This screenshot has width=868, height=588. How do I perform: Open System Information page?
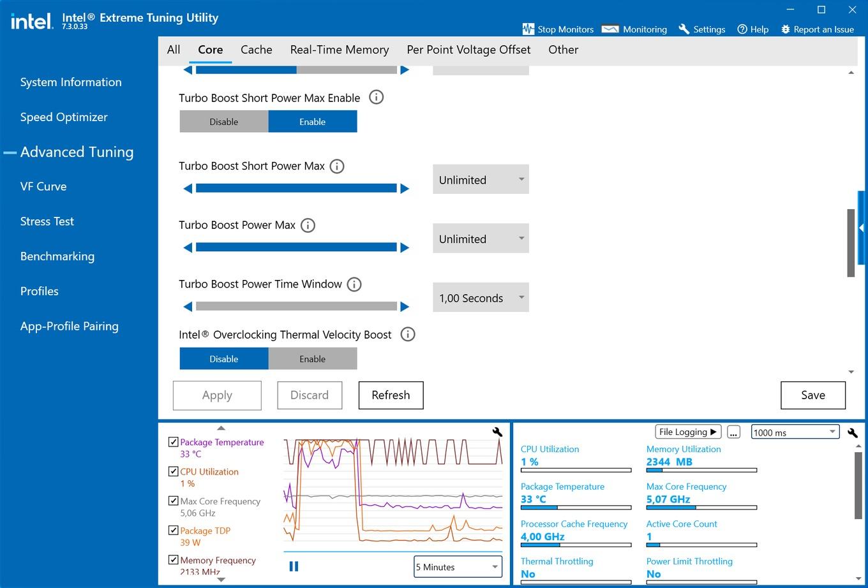pos(71,82)
